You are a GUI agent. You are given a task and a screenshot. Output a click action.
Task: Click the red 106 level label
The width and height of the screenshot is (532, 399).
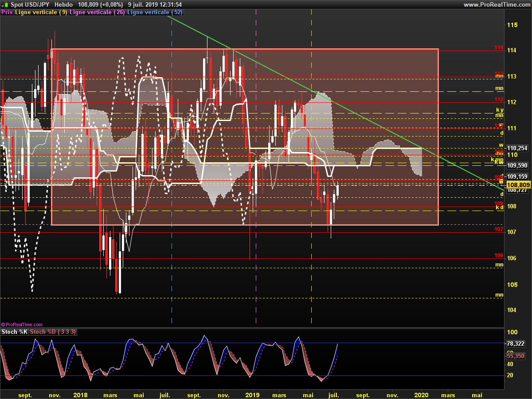(499, 256)
